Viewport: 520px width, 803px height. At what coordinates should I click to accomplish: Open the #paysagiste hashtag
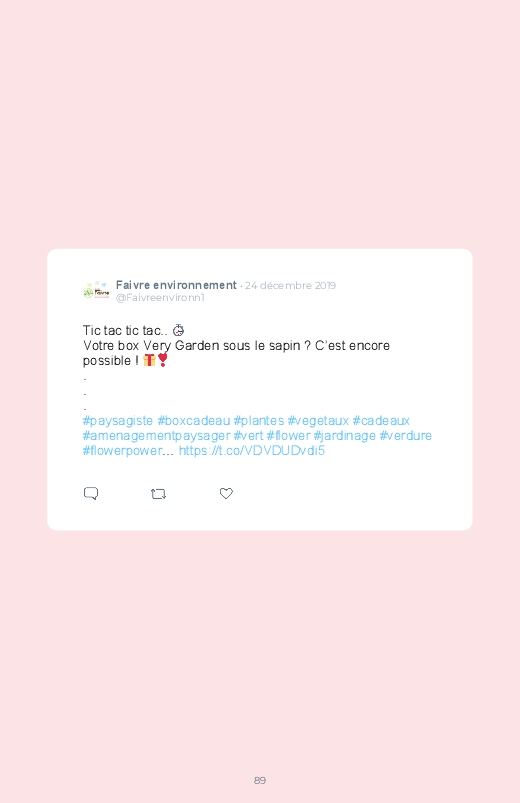118,421
